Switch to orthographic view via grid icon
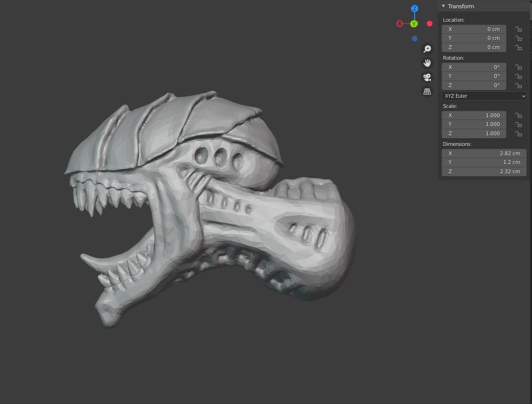Screen dimensions: 532x404 [x=427, y=91]
